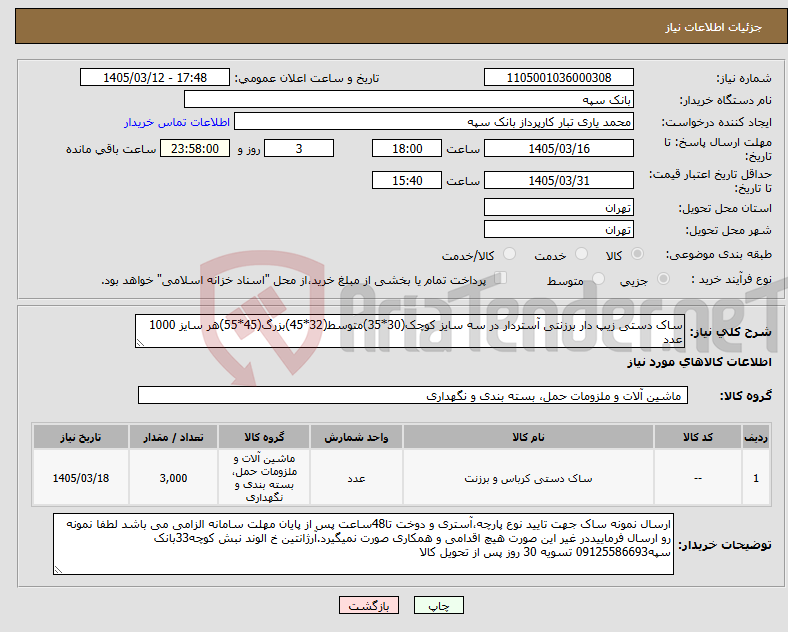Click the request creator field محمد یاری تبار
The image size is (788, 632).
(x=434, y=122)
